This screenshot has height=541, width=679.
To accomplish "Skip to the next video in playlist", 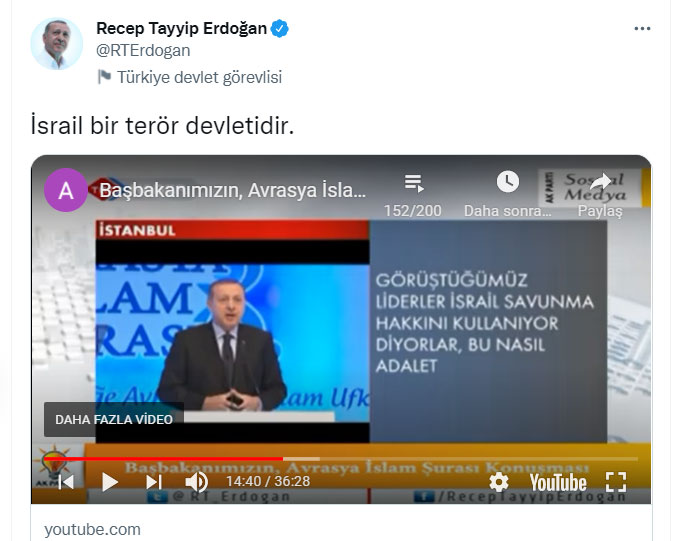I will pos(154,482).
